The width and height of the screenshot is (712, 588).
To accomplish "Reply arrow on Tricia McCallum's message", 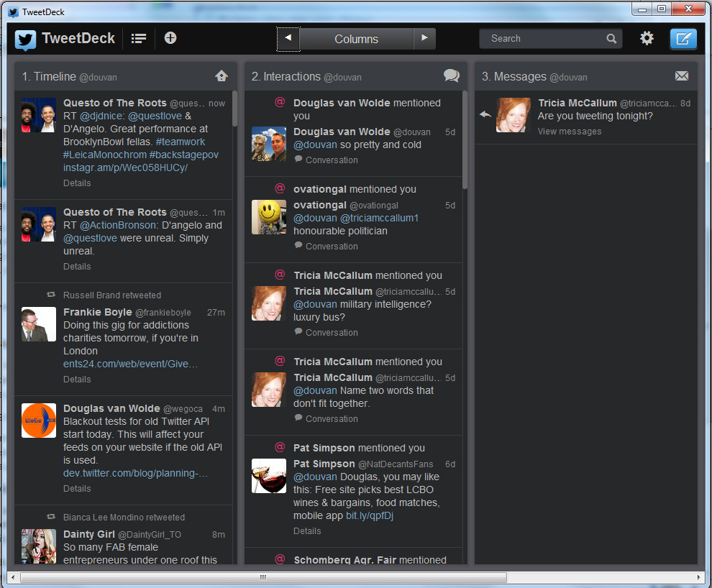I will point(485,114).
